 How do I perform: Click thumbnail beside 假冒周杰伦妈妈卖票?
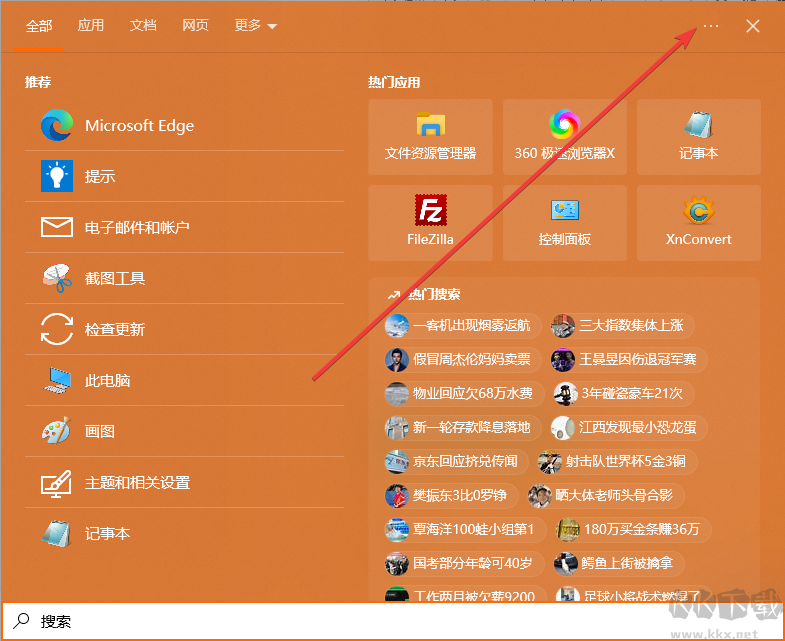click(397, 360)
